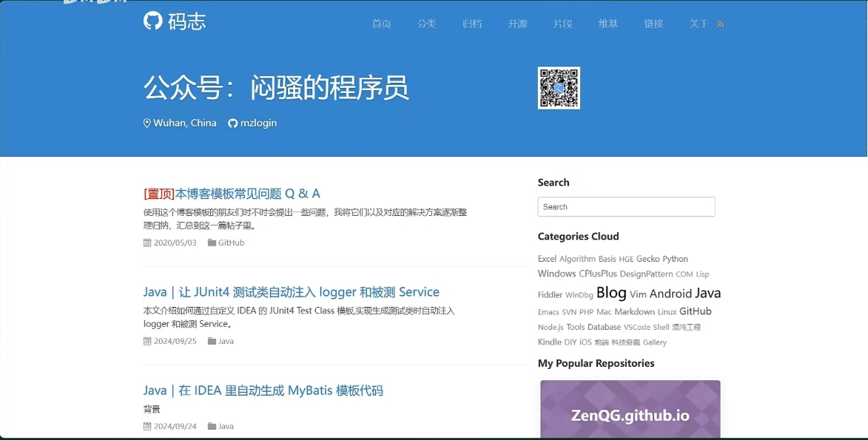The image size is (868, 440).
Task: Select Lisp category tag
Action: 702,274
